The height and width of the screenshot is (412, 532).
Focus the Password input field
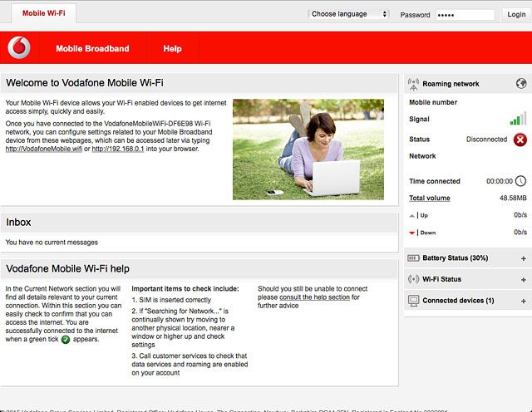(x=465, y=15)
